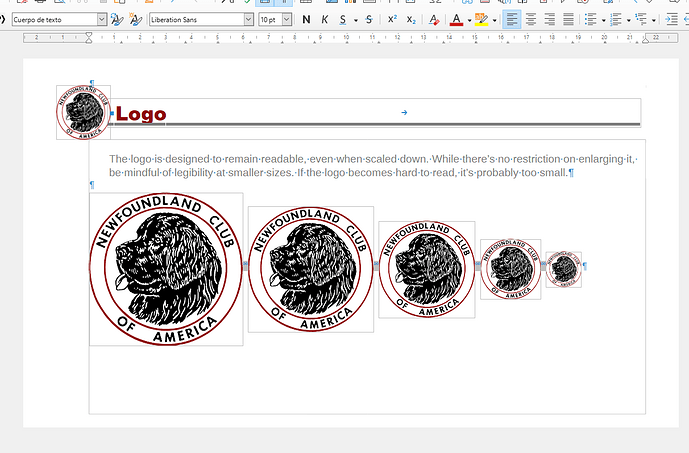Apply red font color

(x=456, y=19)
